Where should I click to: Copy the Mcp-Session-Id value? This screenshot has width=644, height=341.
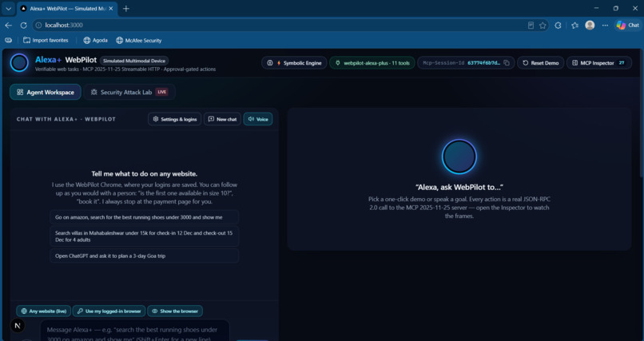pos(507,63)
